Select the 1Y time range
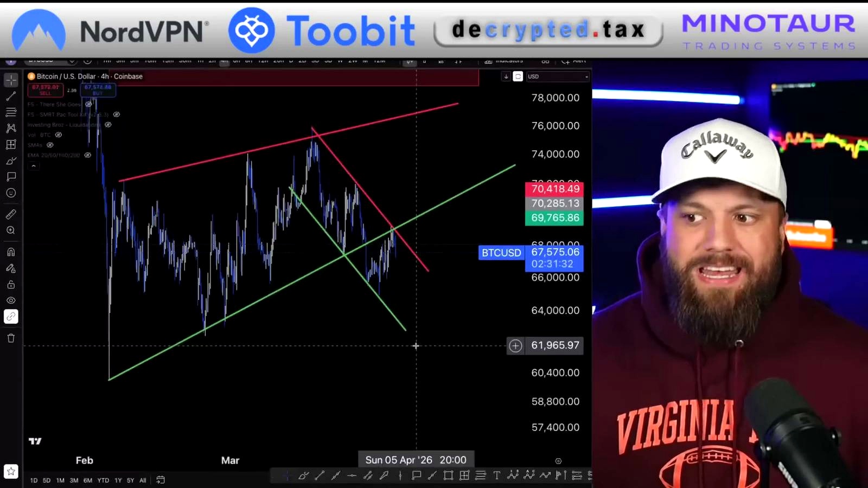The height and width of the screenshot is (488, 868). pos(118,480)
